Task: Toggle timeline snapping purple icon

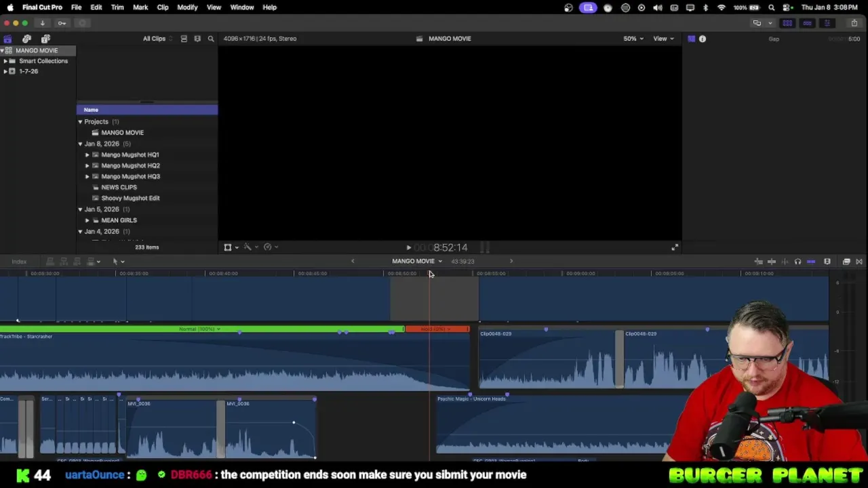Action: point(811,262)
